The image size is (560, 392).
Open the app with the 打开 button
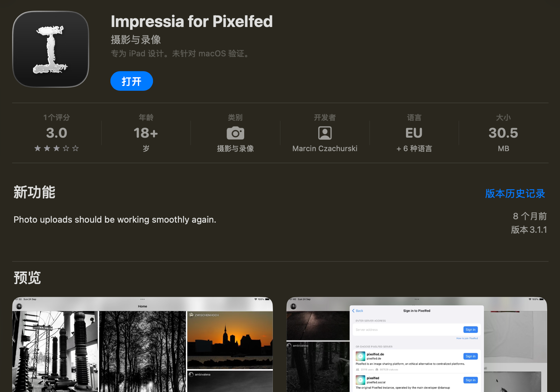click(131, 81)
